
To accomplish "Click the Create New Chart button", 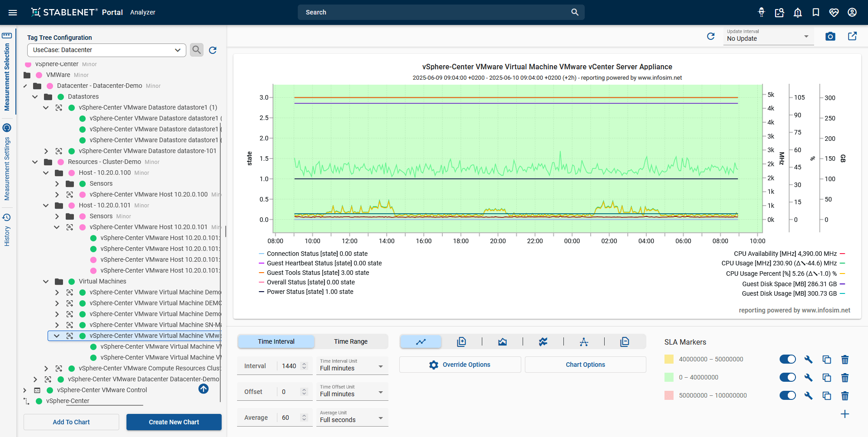I will coord(174,422).
